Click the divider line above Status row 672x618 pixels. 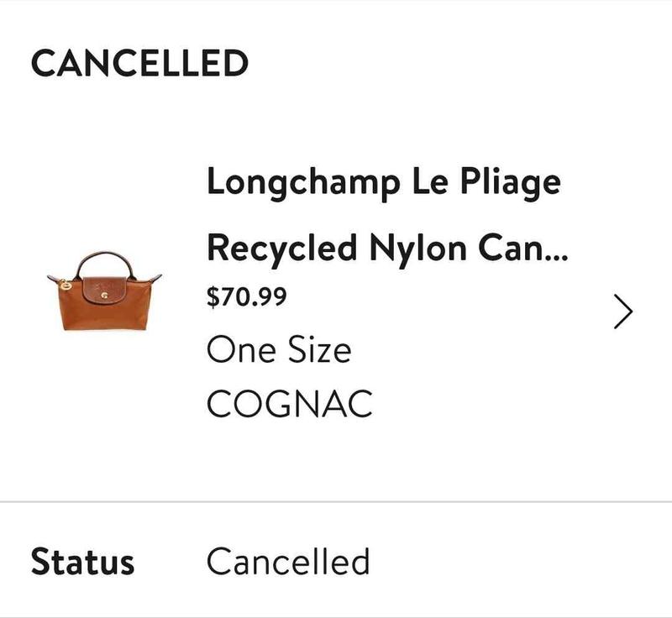[x=336, y=502]
